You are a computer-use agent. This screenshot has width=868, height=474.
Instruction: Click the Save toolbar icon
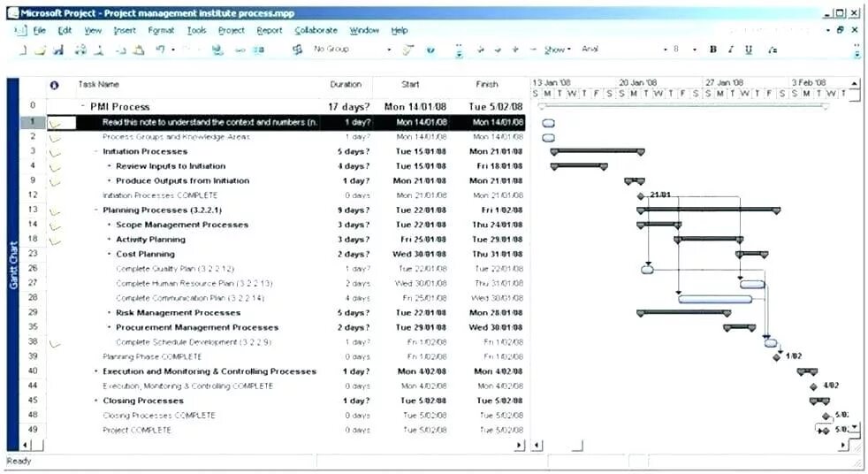(x=58, y=50)
